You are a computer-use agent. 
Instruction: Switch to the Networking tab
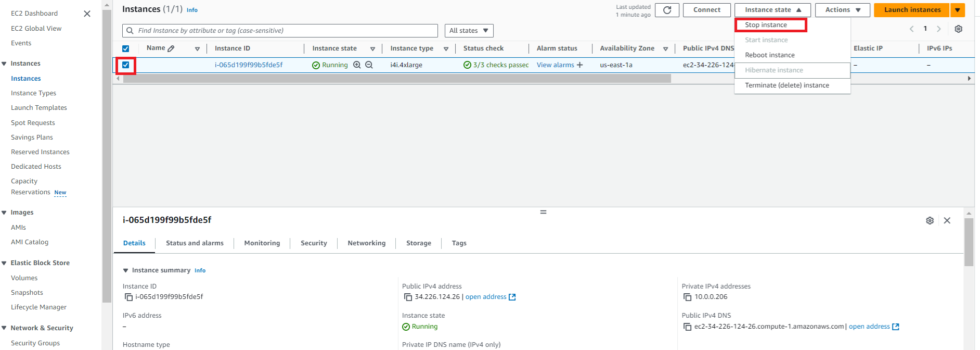point(366,243)
